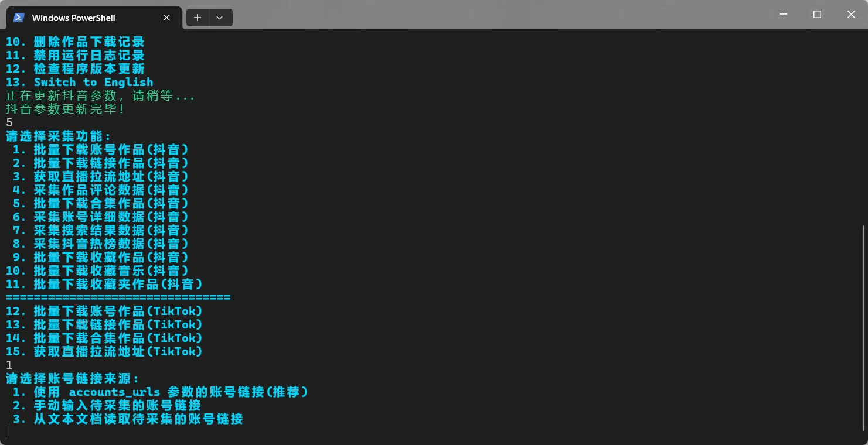Click line '11. 禁用运行日志记录'
Viewport: 868px width, 445px height.
pyautogui.click(x=75, y=56)
